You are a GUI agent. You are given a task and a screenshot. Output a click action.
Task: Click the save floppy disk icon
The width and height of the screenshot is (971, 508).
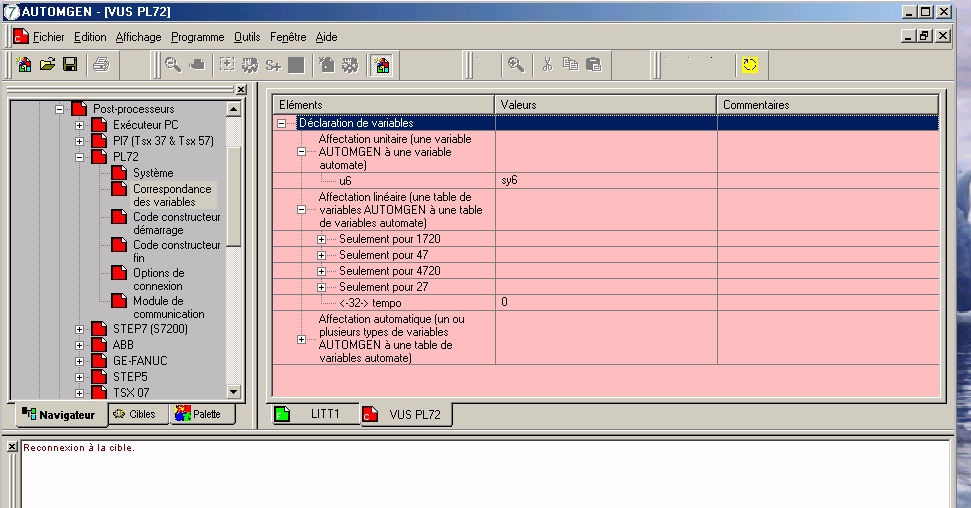[x=70, y=65]
